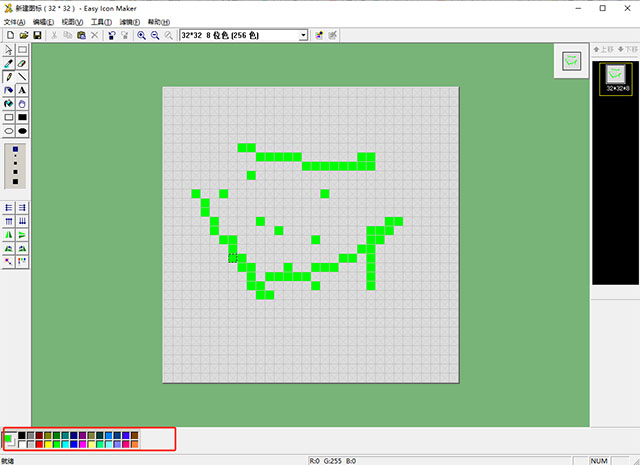
Task: Select the arrow pointer tool
Action: coord(9,50)
